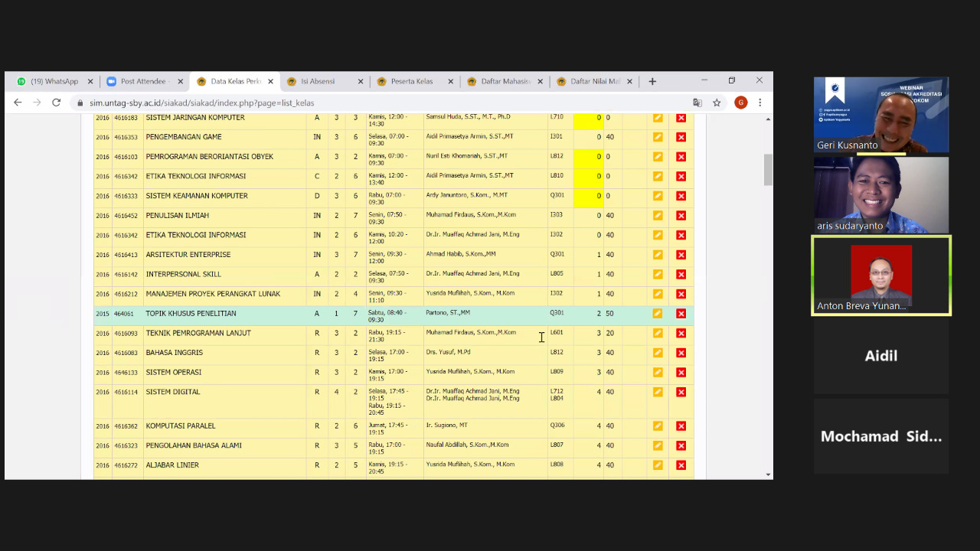Open the Google profile avatar menu
Screen dimensions: 980x551
click(x=740, y=103)
